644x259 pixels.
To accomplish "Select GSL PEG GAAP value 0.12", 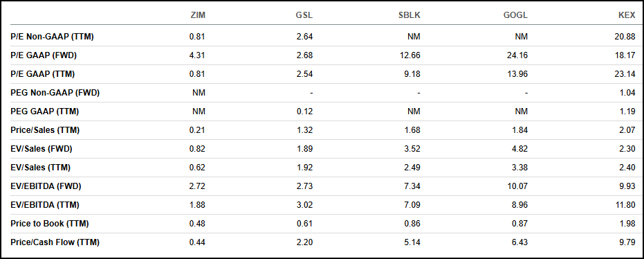I will click(305, 111).
